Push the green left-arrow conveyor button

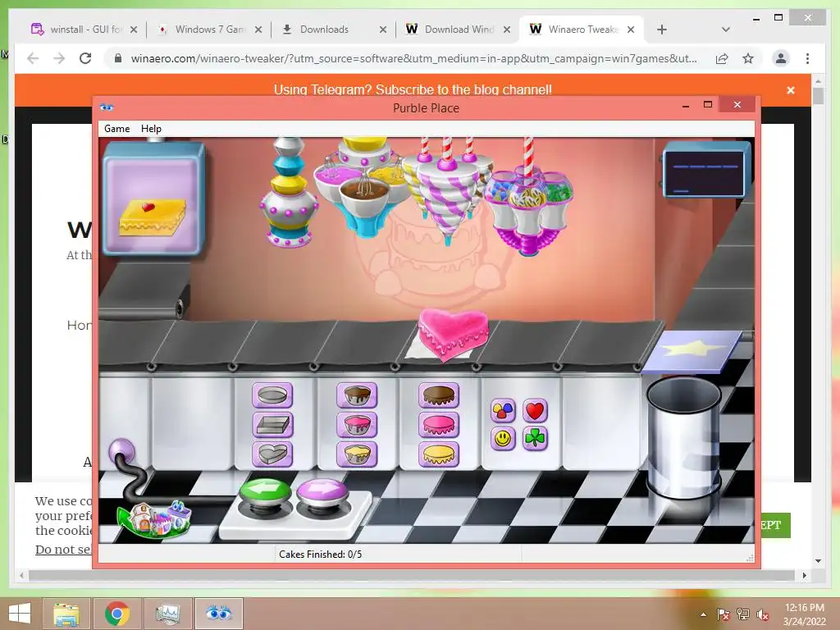point(265,492)
